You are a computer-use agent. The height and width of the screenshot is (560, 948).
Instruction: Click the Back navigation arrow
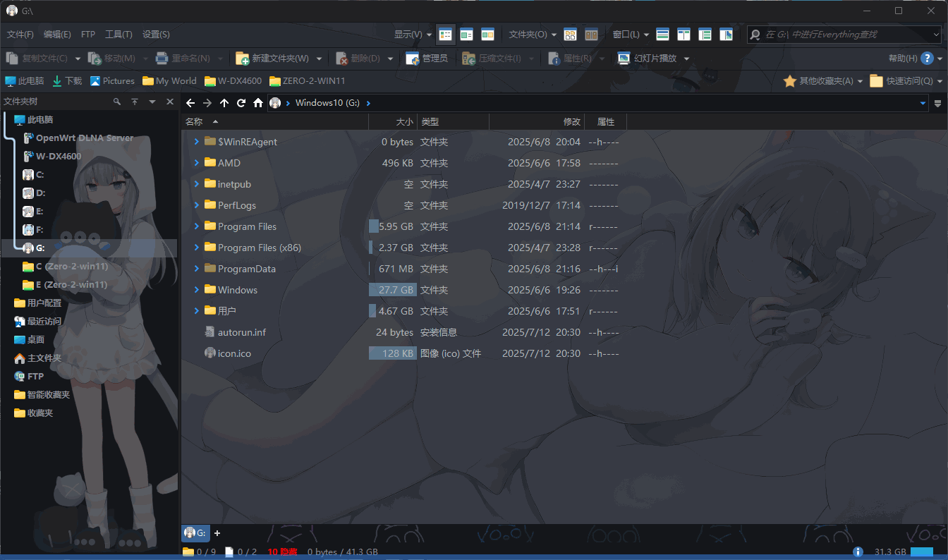[x=190, y=103]
